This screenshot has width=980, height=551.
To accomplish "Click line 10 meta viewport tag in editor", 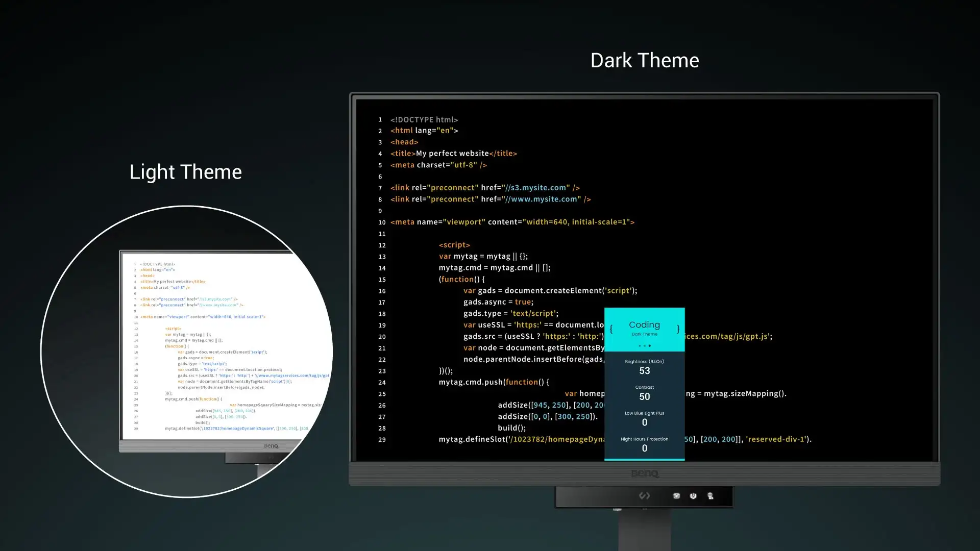I will tap(511, 222).
